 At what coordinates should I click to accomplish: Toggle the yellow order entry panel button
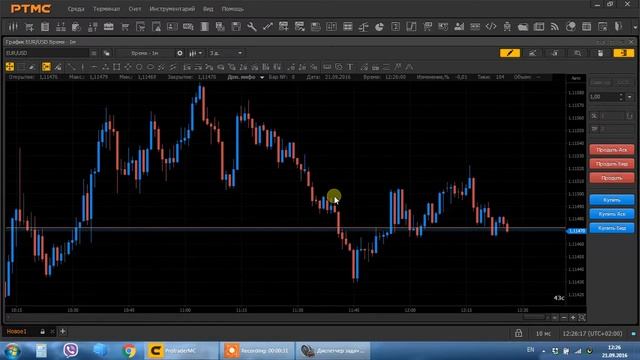[624, 53]
